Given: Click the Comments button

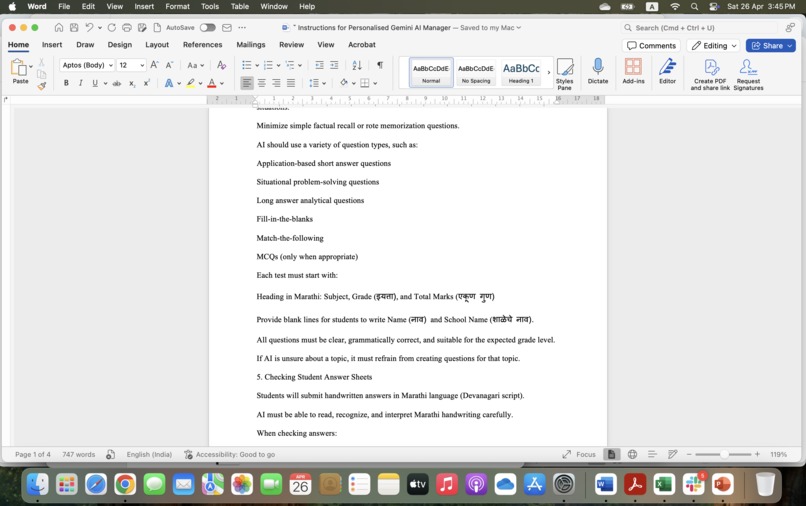Looking at the screenshot, I should [x=651, y=46].
